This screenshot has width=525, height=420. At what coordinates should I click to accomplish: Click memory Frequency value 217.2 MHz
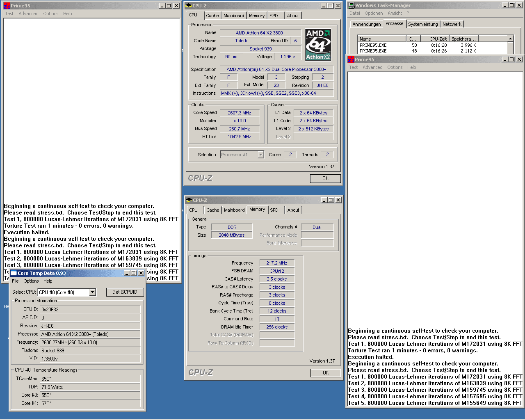(x=277, y=263)
